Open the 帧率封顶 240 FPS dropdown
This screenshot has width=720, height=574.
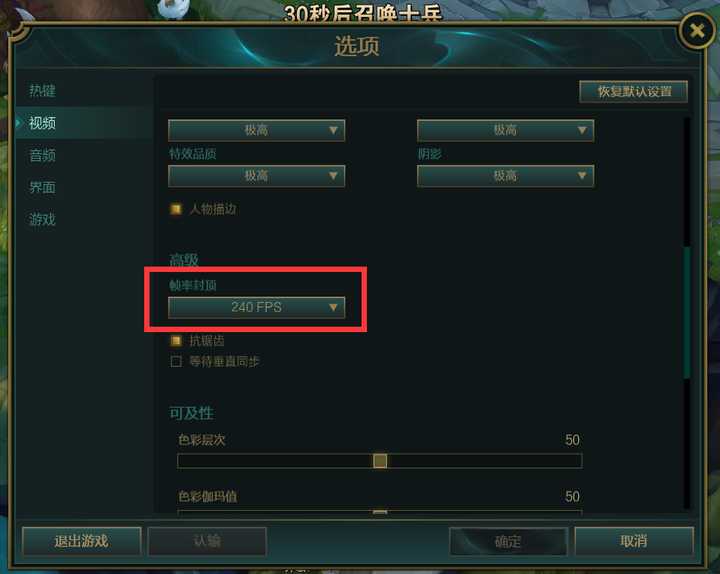[x=256, y=307]
